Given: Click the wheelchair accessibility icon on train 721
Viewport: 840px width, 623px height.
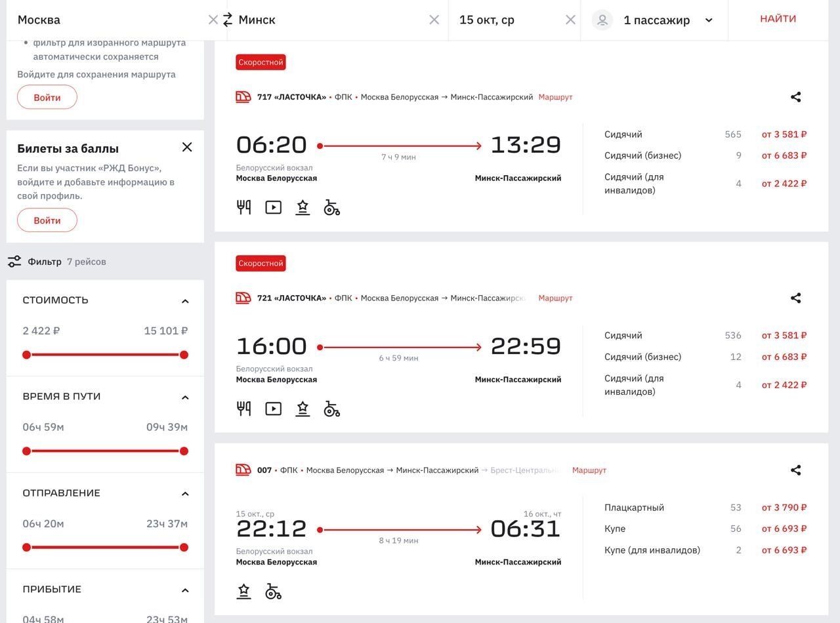Looking at the screenshot, I should click(332, 409).
